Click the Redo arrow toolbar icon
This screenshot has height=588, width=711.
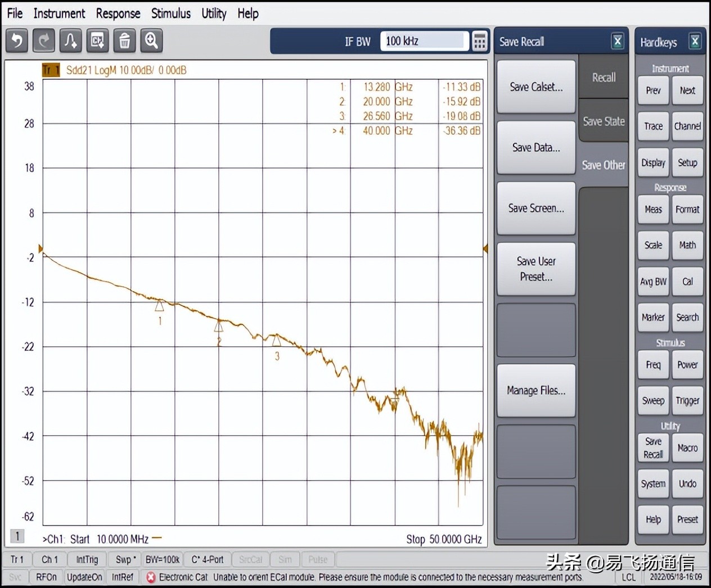click(x=43, y=41)
